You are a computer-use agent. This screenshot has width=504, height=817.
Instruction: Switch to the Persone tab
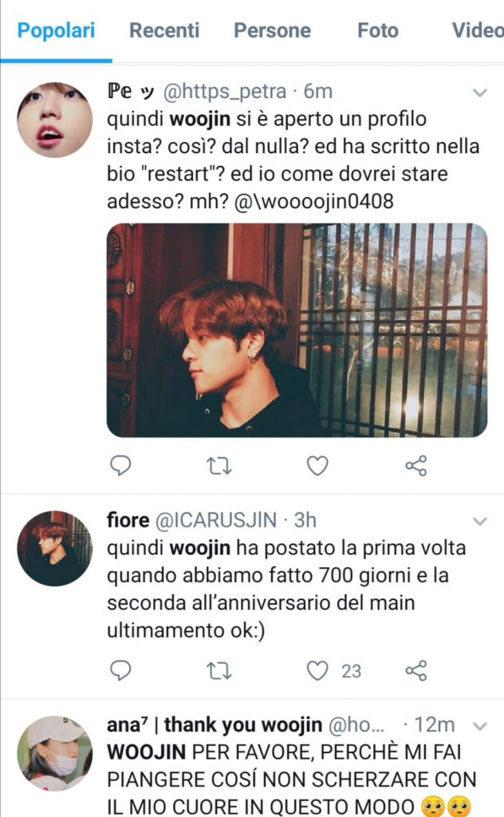click(x=272, y=30)
